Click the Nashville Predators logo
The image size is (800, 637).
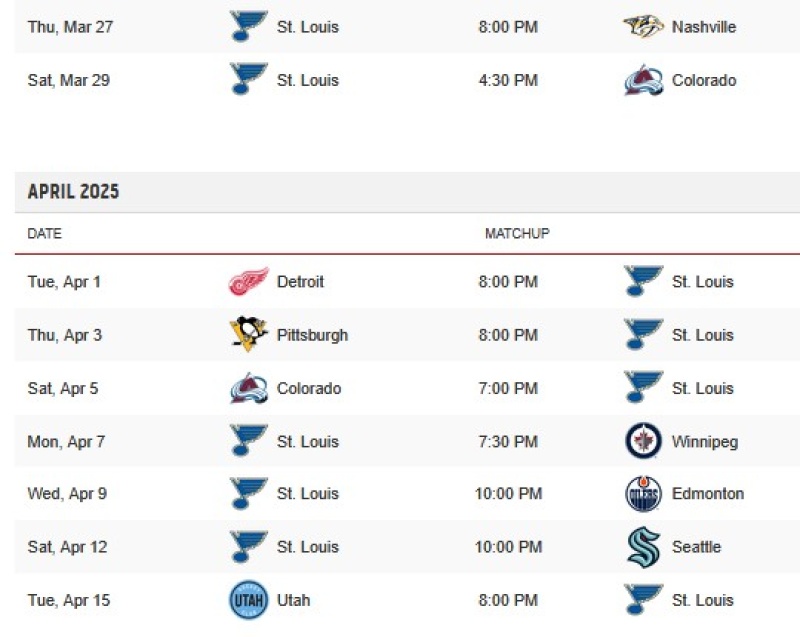(x=643, y=26)
